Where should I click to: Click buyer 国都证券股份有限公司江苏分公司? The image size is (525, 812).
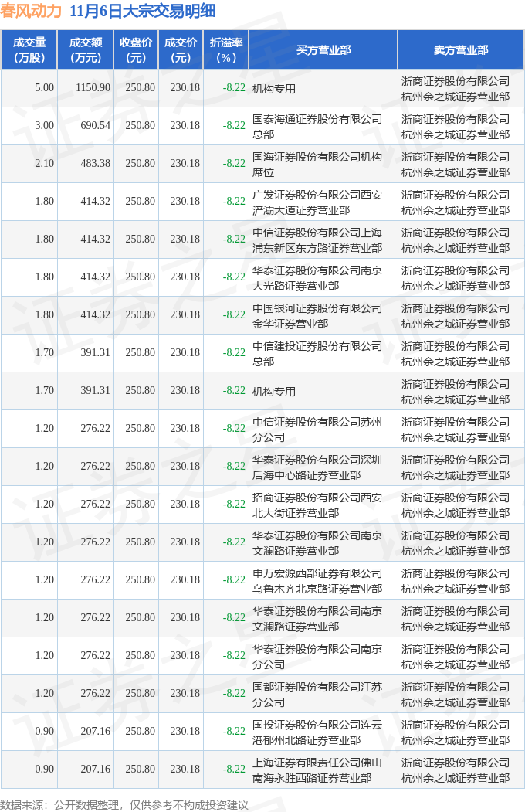tap(317, 694)
